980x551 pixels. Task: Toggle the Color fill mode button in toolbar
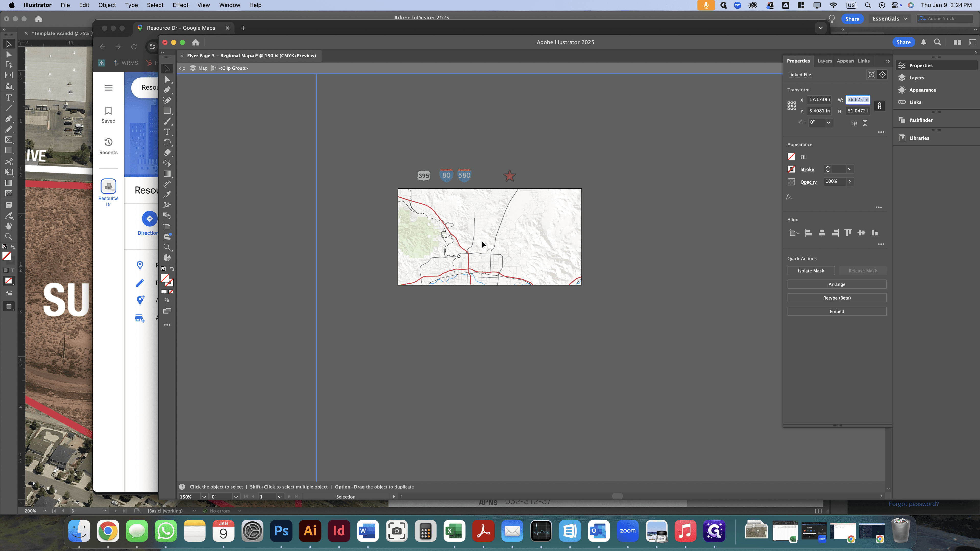(164, 292)
